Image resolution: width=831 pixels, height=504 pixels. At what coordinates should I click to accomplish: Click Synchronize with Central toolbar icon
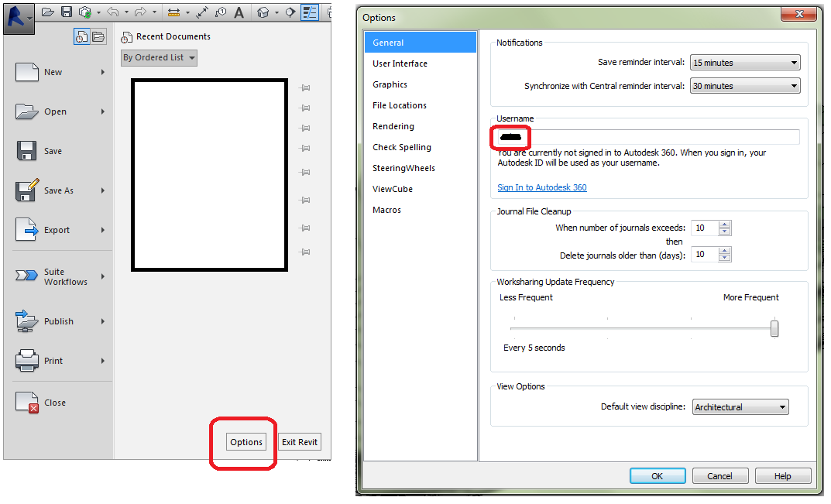(x=84, y=12)
